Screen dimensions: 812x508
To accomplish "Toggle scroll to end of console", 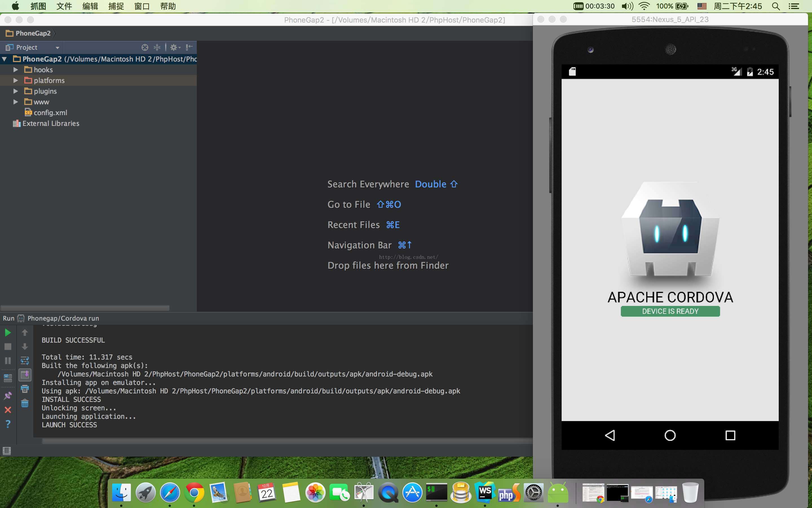I will [25, 375].
